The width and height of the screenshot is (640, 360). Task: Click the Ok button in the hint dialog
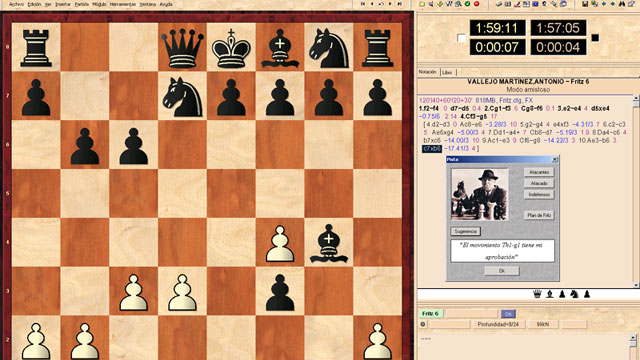(x=502, y=271)
